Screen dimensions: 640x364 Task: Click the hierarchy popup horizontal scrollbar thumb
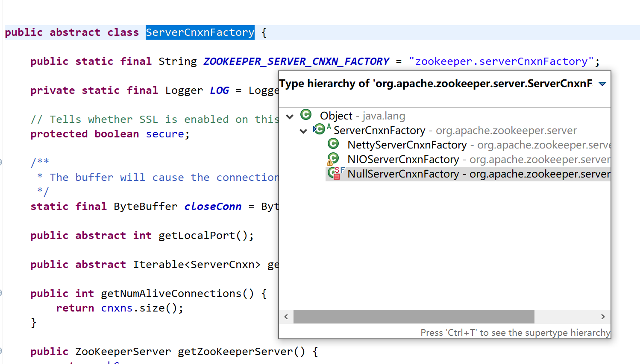point(414,317)
